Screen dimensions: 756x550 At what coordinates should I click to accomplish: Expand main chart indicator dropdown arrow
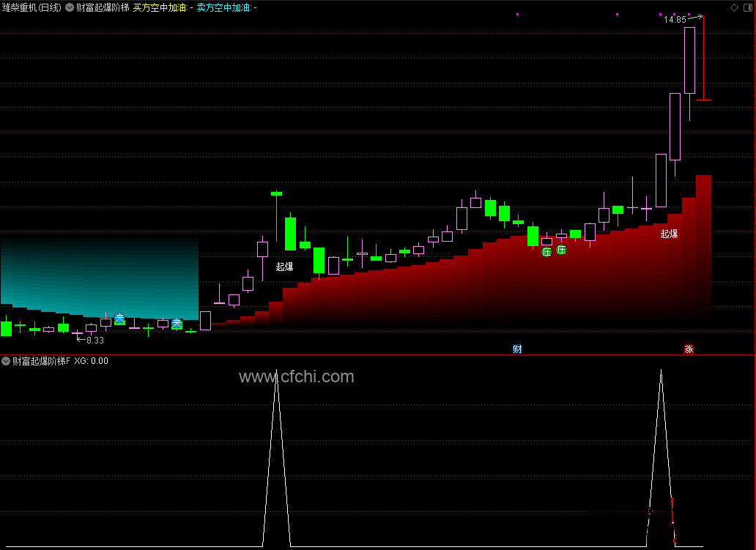[x=70, y=7]
